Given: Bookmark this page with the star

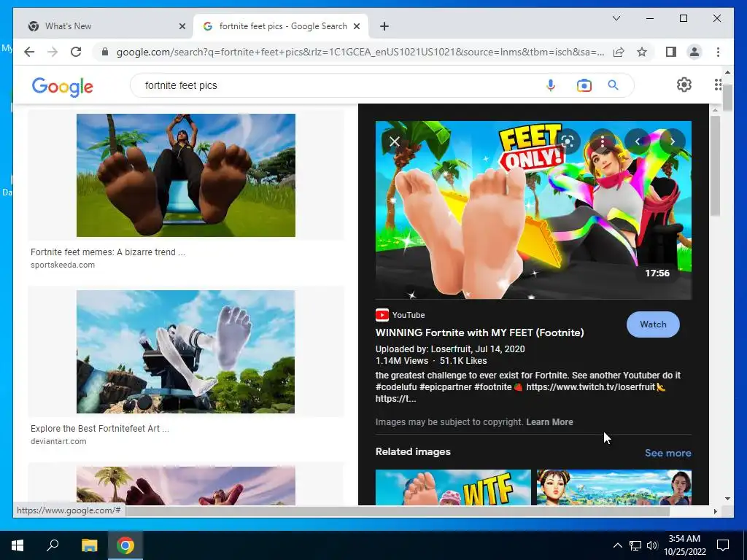Looking at the screenshot, I should (642, 52).
